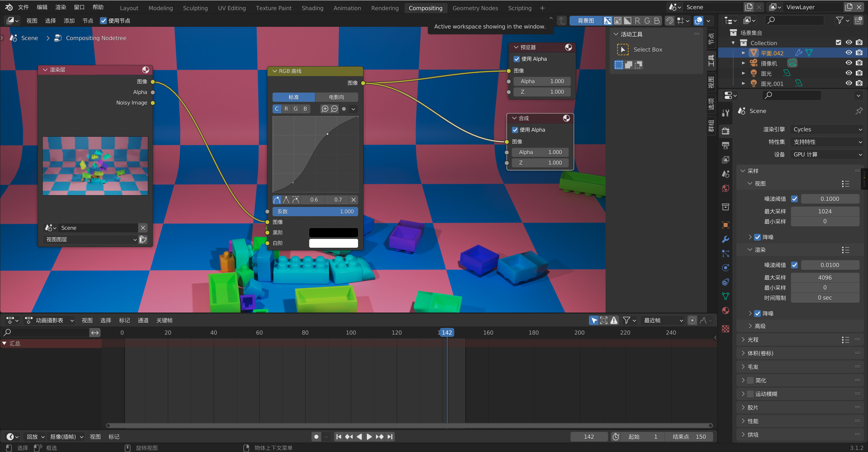Viewport: 868px width, 452px height.
Task: Toggle the viewport denoise checkbox
Action: point(757,237)
